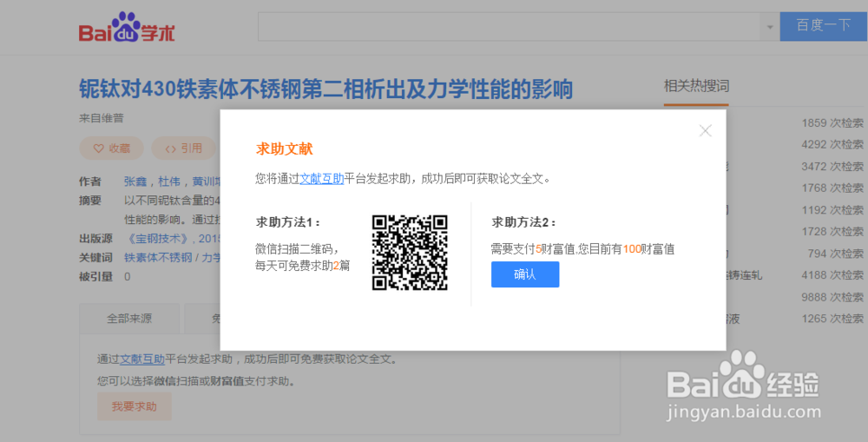Click the 求助方法2 heading
Image resolution: width=868 pixels, height=442 pixels.
(x=523, y=222)
